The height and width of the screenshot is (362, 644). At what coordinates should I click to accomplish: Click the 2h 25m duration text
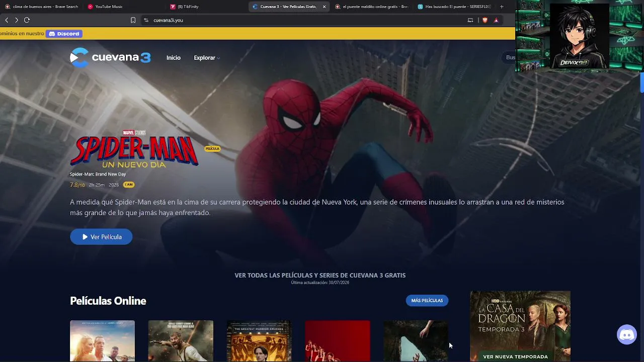click(97, 185)
